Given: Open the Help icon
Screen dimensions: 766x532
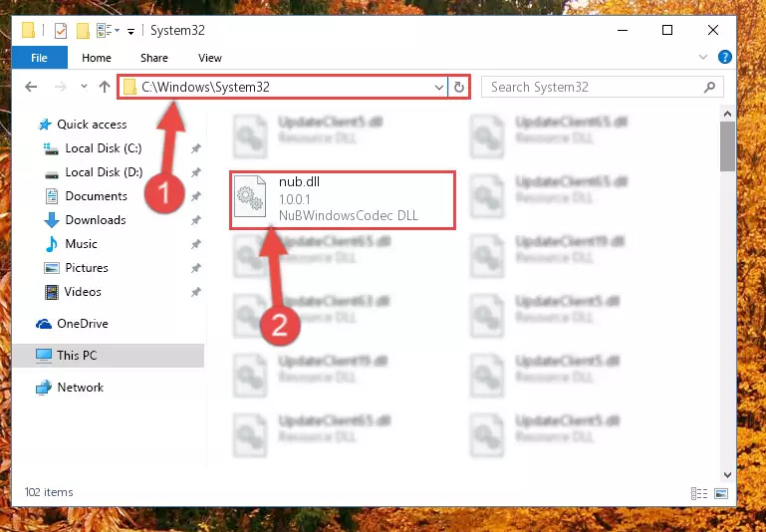Looking at the screenshot, I should 725,57.
